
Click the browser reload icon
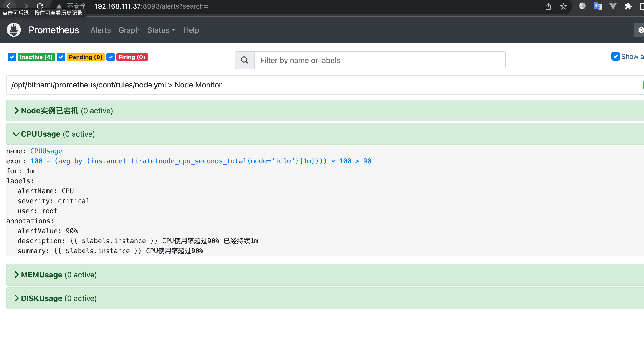pos(40,6)
